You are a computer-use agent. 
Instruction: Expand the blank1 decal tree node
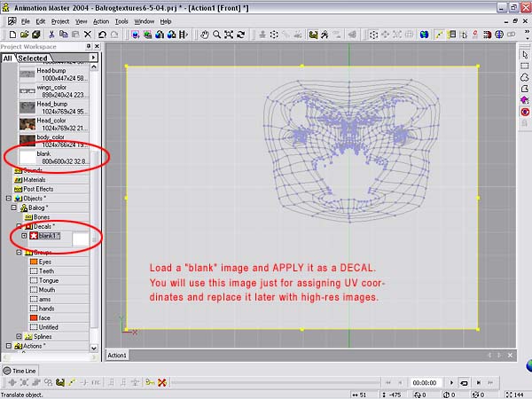(25, 236)
